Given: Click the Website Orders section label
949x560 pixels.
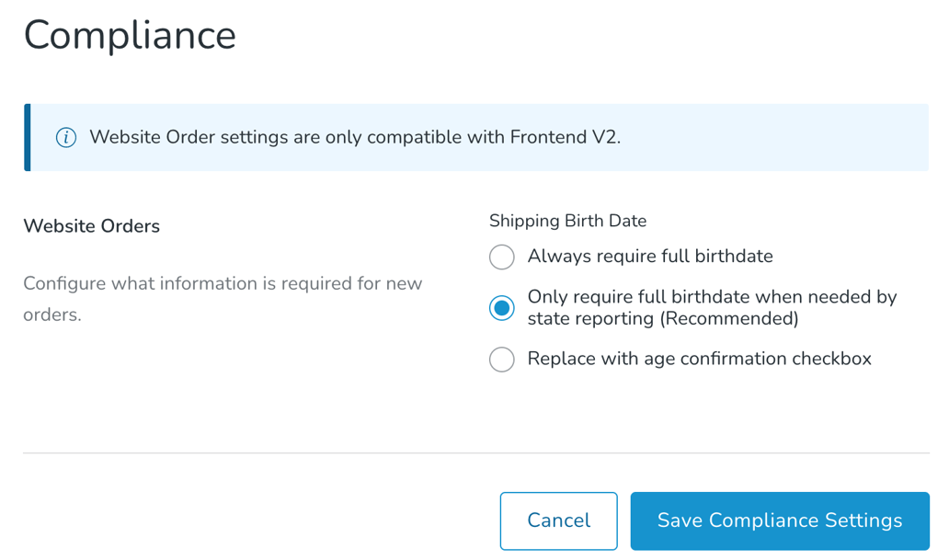Looking at the screenshot, I should (x=91, y=225).
